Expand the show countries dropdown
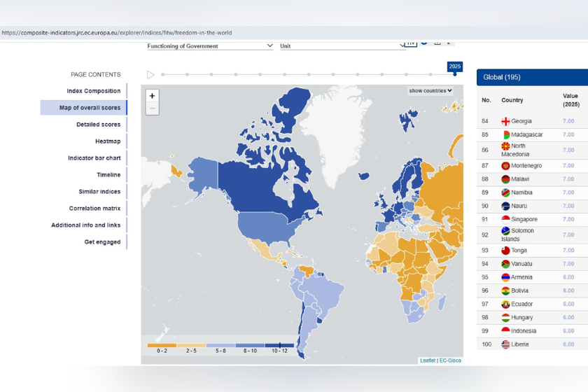Screen dimensions: 588x392 pos(430,91)
